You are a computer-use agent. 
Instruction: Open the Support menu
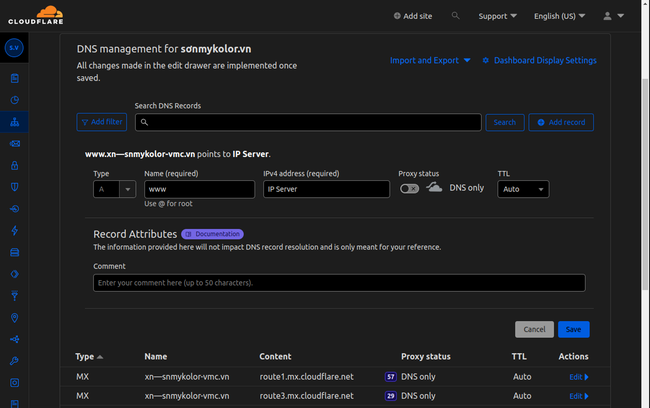(497, 16)
